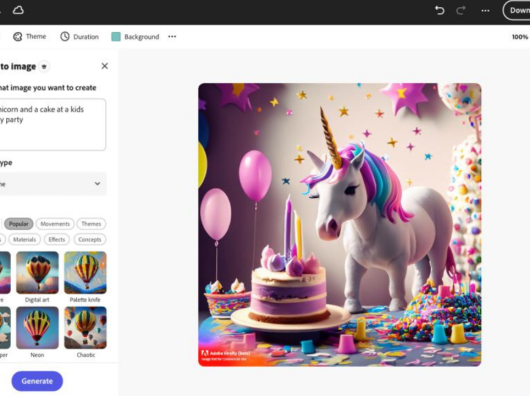Click the cloud sync icon
The height and width of the screenshot is (396, 530).
coord(18,10)
